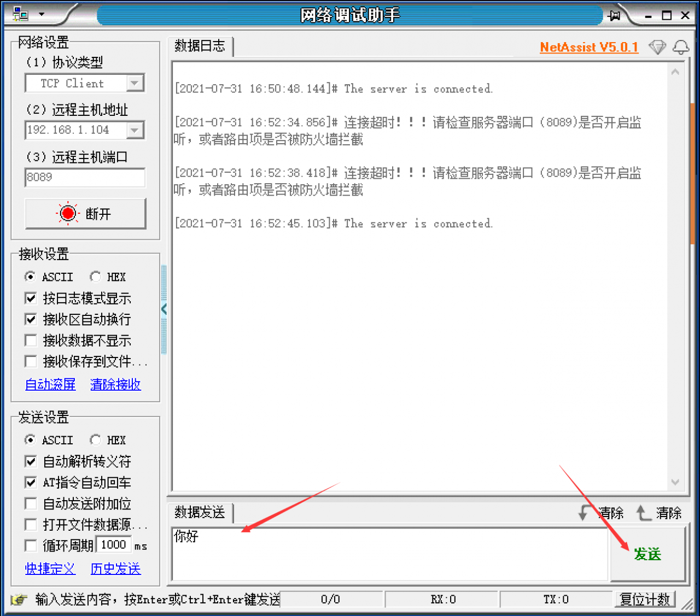Click the 网络调试助手 window title
The height and width of the screenshot is (616, 700).
[x=350, y=15]
